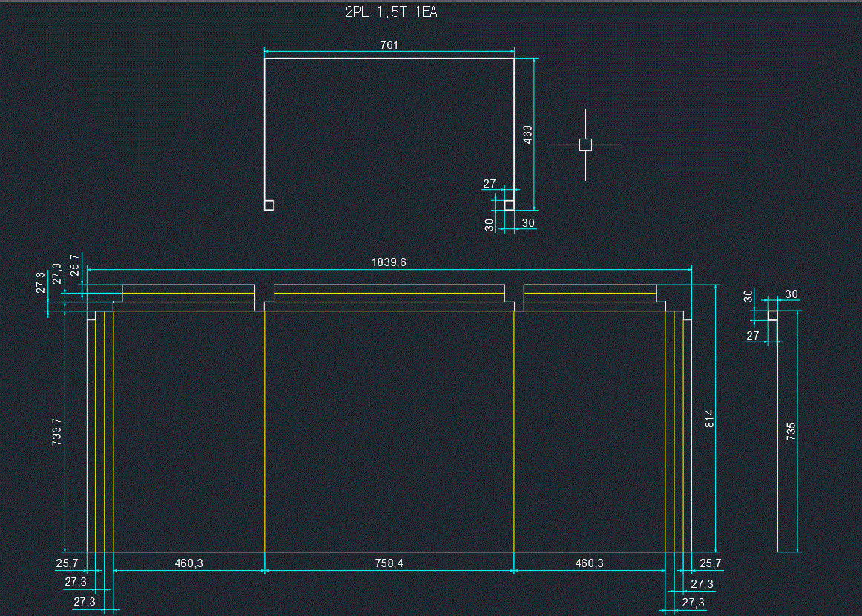Select the 814 vertical dimension text
862x616 pixels.
click(709, 418)
